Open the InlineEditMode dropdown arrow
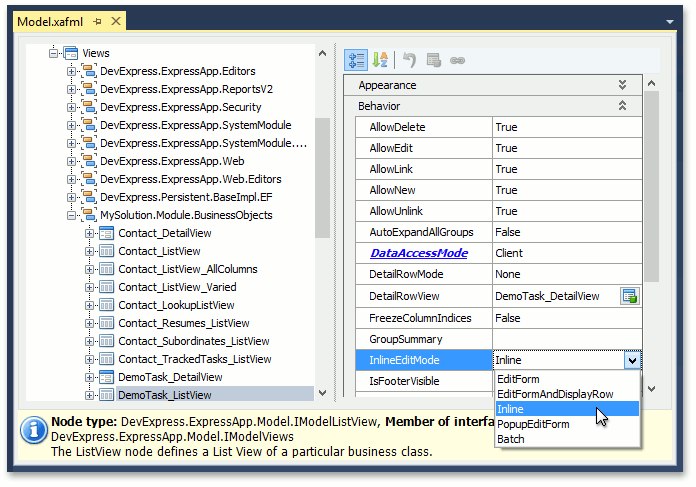The width and height of the screenshot is (696, 487). coord(633,360)
